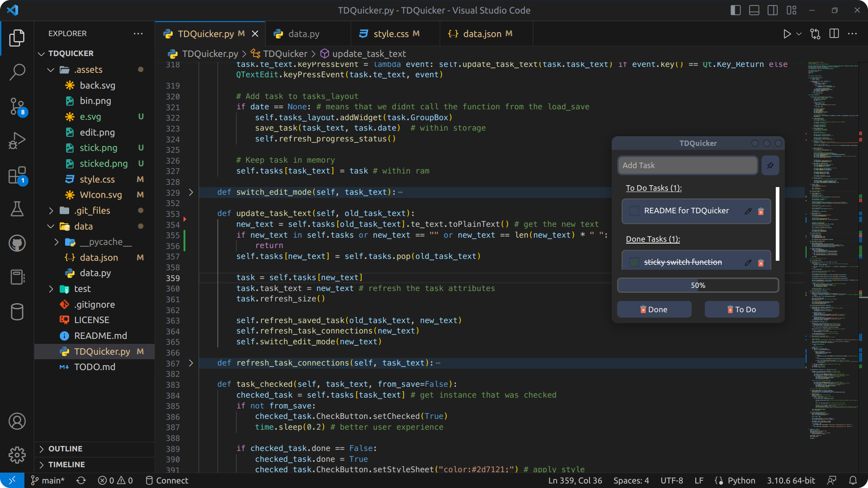868x488 pixels.
Task: Toggle the primary side bar layout button
Action: click(736, 10)
